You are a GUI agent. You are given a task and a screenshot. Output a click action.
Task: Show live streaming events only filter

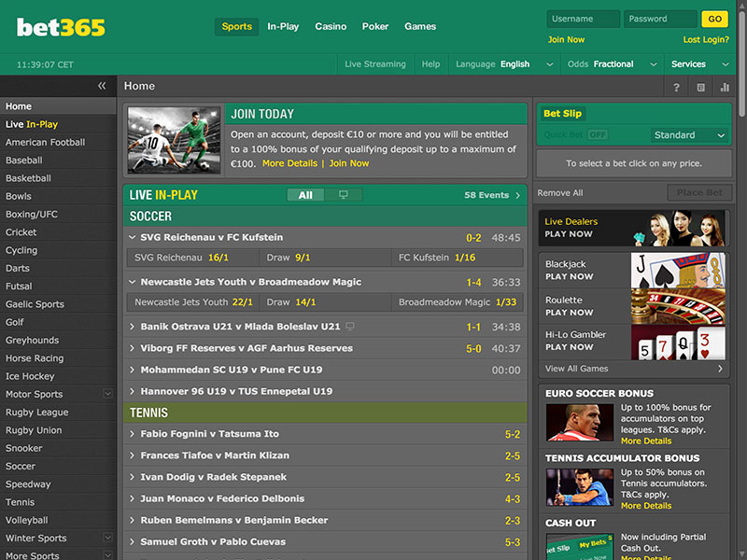pos(343,195)
